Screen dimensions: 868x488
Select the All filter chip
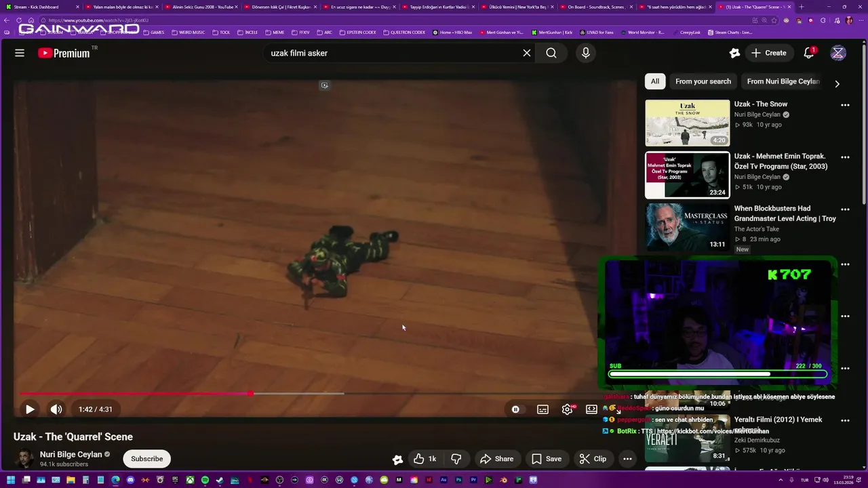tap(655, 81)
